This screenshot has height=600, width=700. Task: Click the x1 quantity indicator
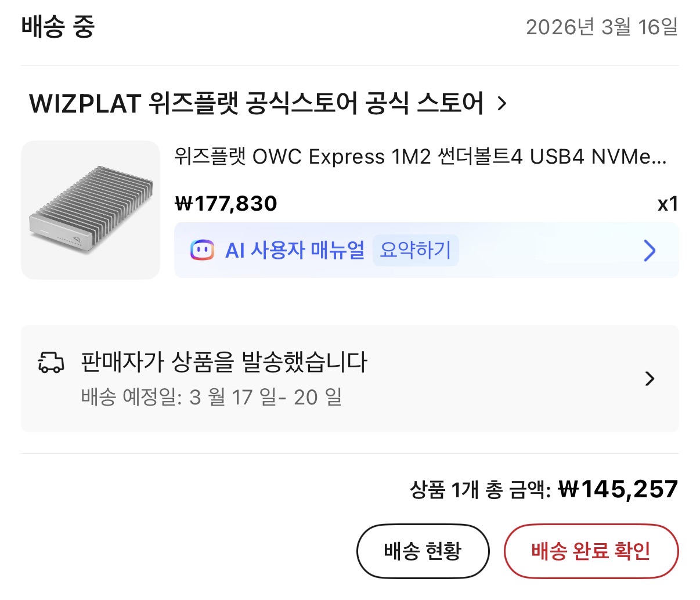667,204
